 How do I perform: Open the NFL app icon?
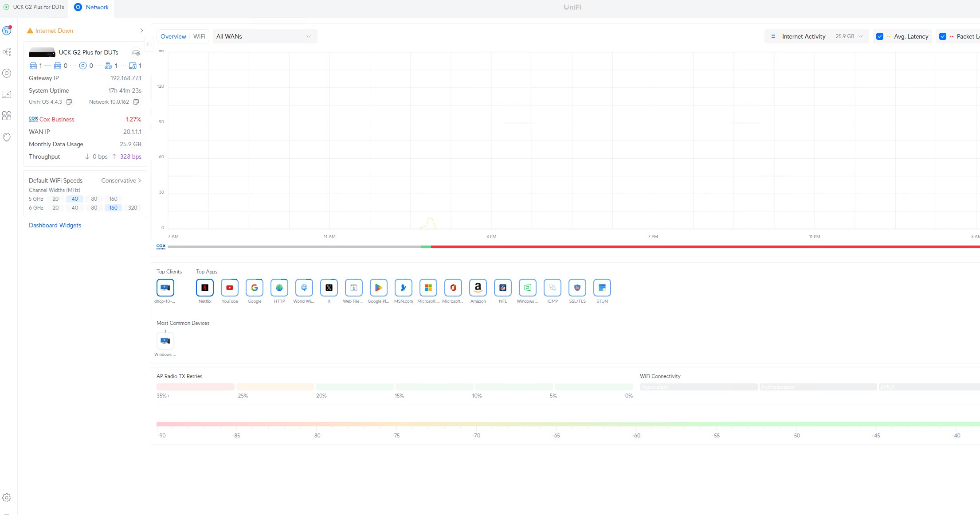click(x=502, y=288)
